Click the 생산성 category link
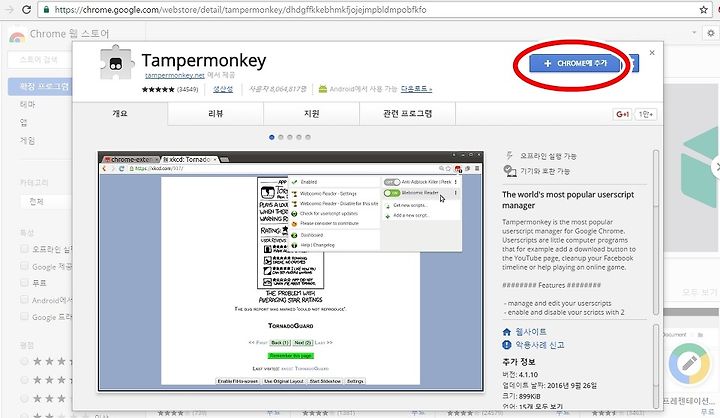This screenshot has width=720, height=418. pos(223,89)
